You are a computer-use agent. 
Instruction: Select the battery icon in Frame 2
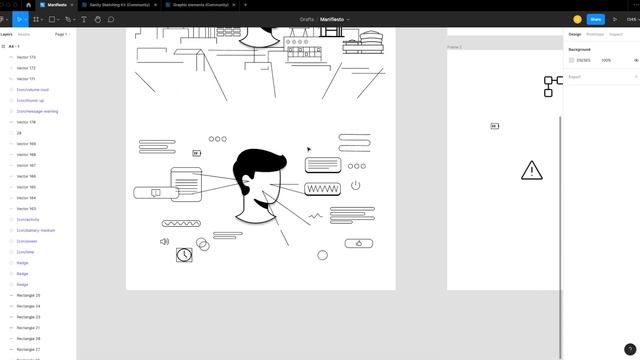(x=495, y=126)
